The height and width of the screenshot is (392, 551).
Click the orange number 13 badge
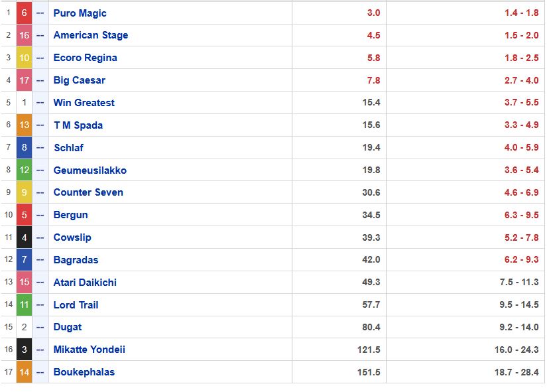[25, 125]
